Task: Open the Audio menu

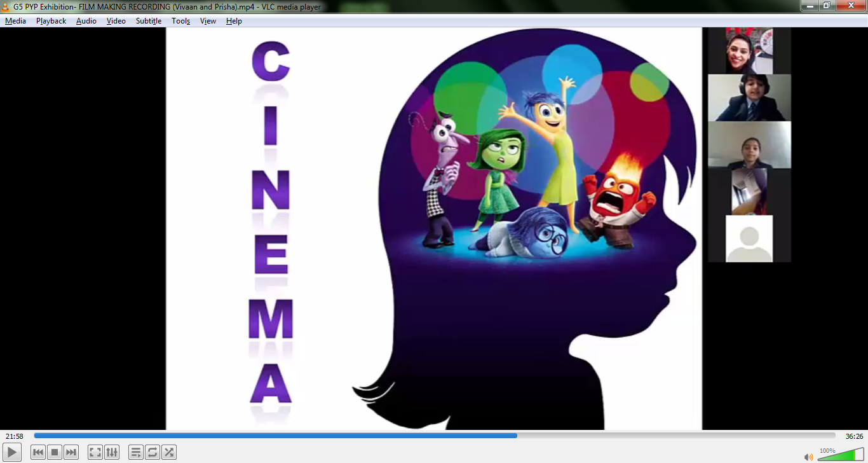Action: click(x=86, y=21)
